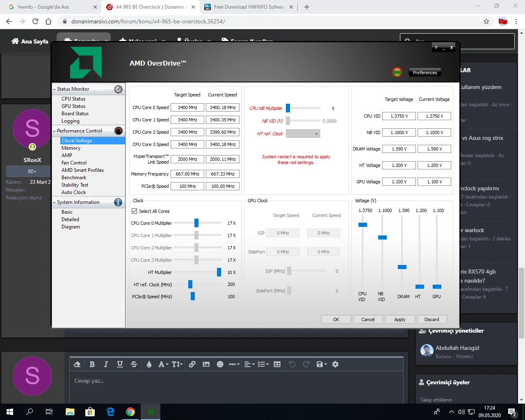525x420 pixels.
Task: Open Diagram under System Information
Action: 71,227
